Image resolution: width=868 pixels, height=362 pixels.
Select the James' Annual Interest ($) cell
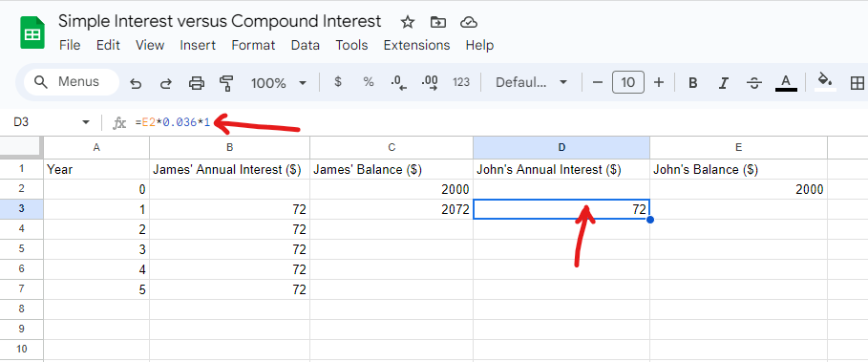tap(229, 169)
